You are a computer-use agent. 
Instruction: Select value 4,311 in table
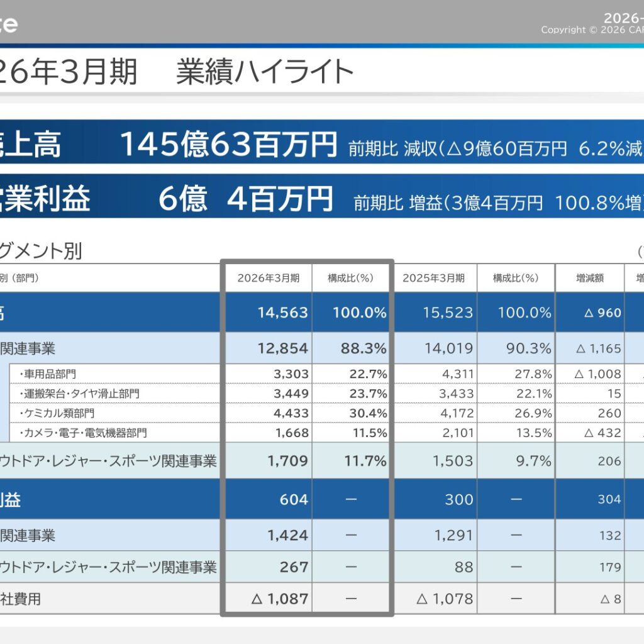(x=458, y=374)
